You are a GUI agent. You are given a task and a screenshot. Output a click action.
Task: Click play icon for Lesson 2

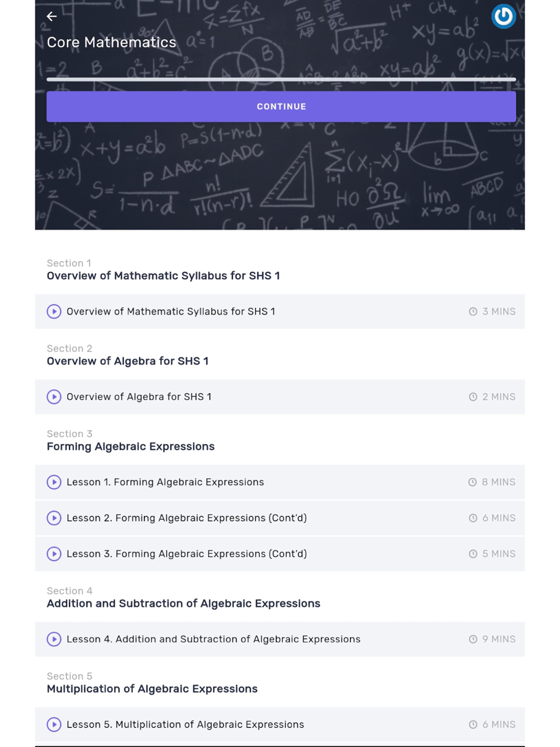(54, 518)
